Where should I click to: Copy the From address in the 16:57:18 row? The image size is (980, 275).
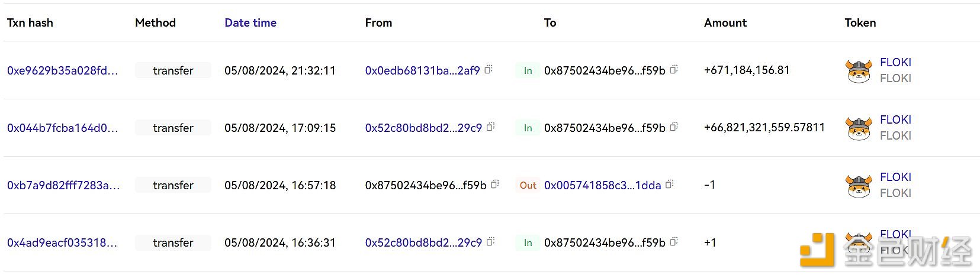click(x=495, y=185)
